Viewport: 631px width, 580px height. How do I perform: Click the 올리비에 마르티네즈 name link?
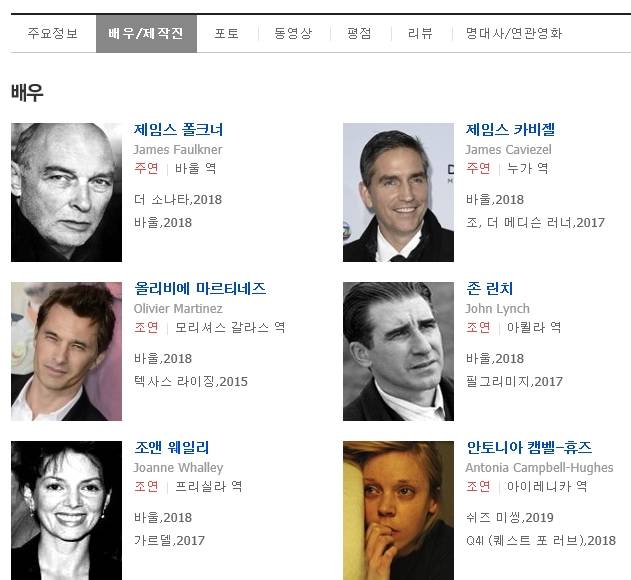[x=200, y=289]
